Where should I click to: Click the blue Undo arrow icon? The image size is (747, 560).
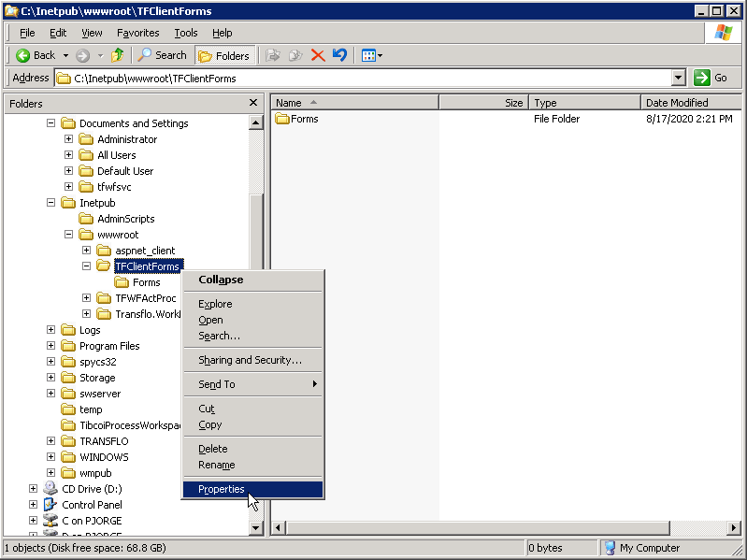[x=339, y=55]
